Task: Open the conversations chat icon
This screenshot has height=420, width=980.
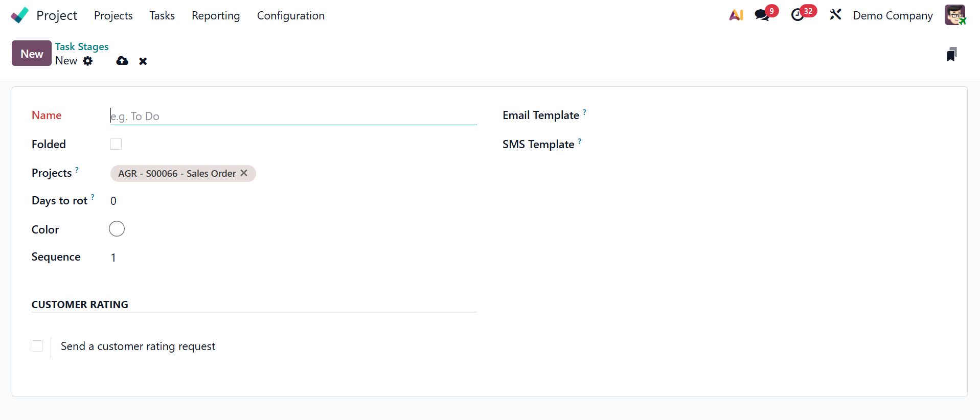Action: (x=762, y=15)
